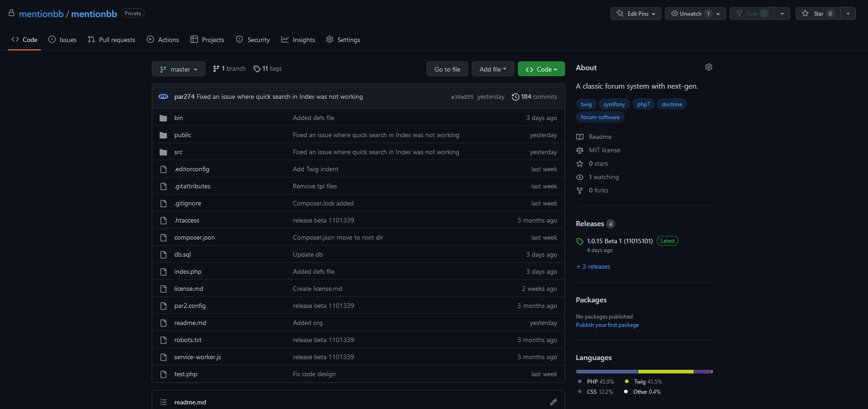
Task: Click the file icon beside robots.txt
Action: coord(163,340)
